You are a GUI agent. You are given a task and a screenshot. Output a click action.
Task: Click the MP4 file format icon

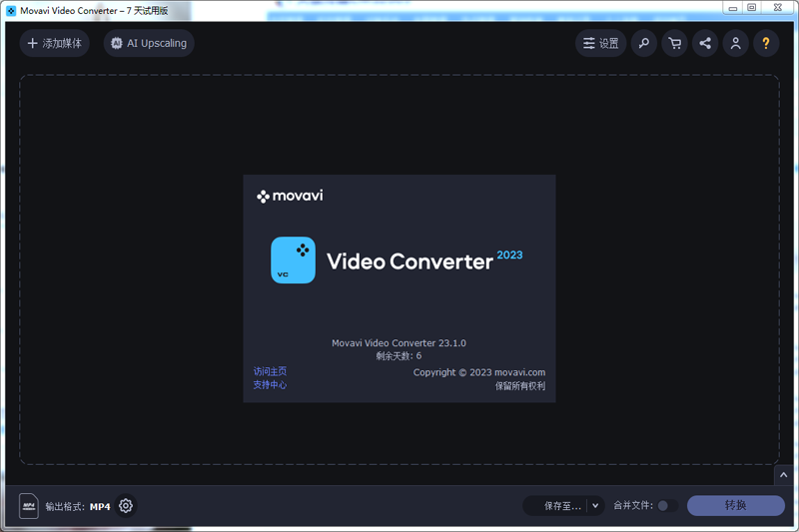point(29,506)
